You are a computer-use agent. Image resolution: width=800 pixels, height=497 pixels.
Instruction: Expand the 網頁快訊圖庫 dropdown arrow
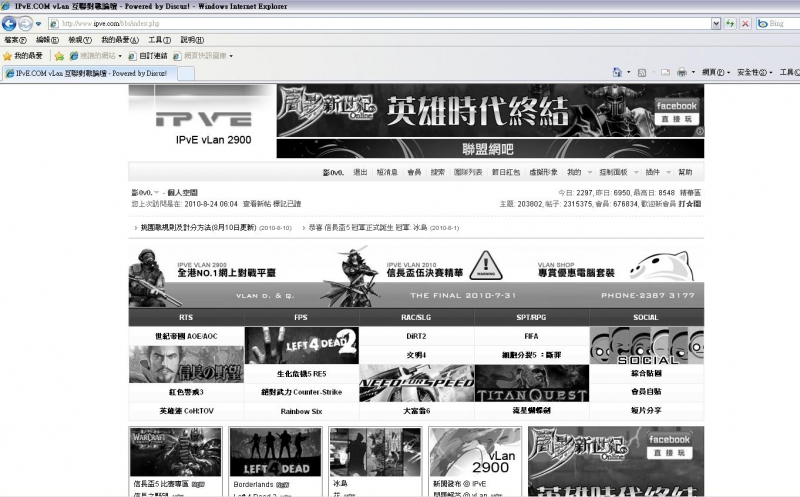click(x=231, y=56)
